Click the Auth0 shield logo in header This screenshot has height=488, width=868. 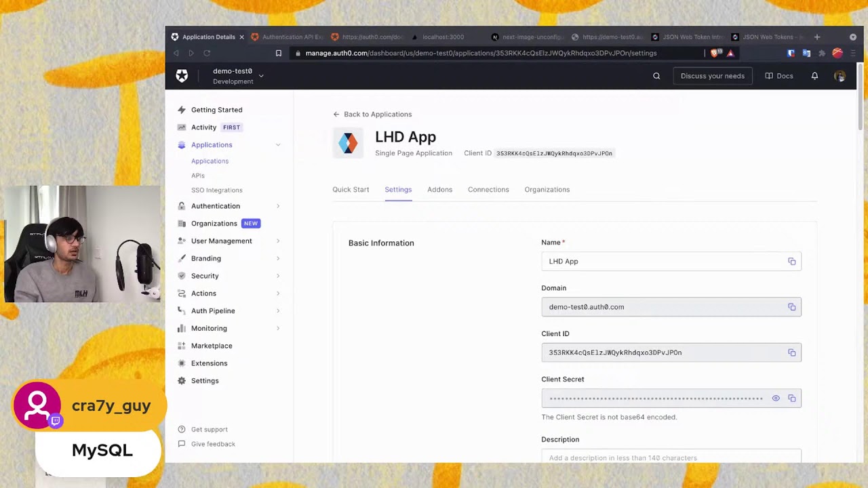(x=182, y=76)
